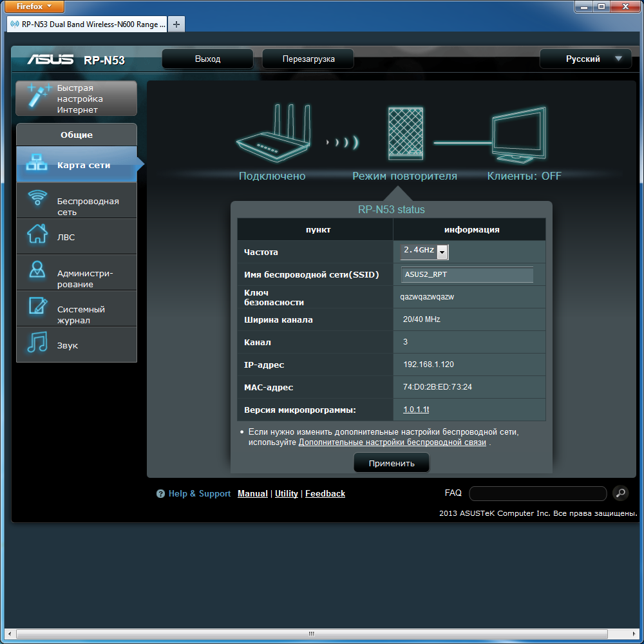Click the security key value qazwqazwqazw

tap(427, 297)
